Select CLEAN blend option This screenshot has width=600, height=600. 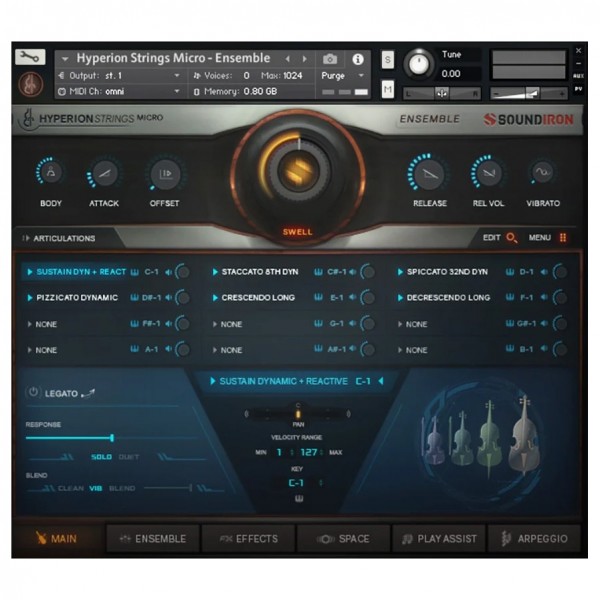(71, 488)
